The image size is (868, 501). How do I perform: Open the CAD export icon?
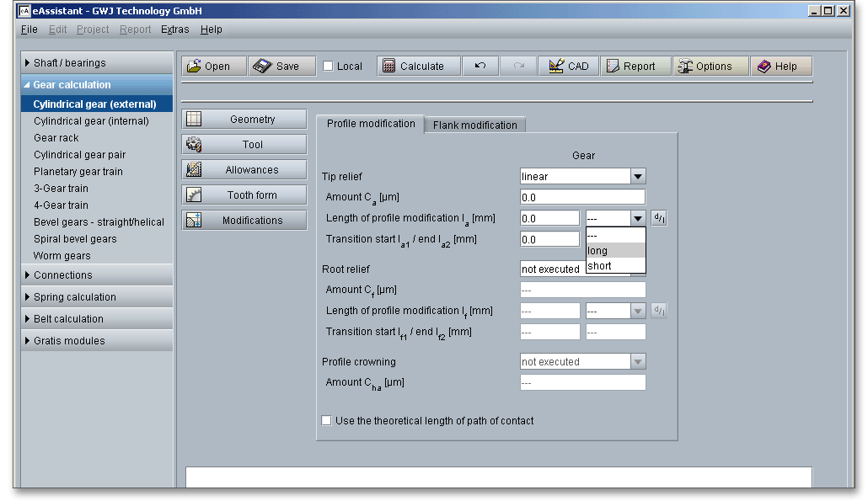pos(556,67)
